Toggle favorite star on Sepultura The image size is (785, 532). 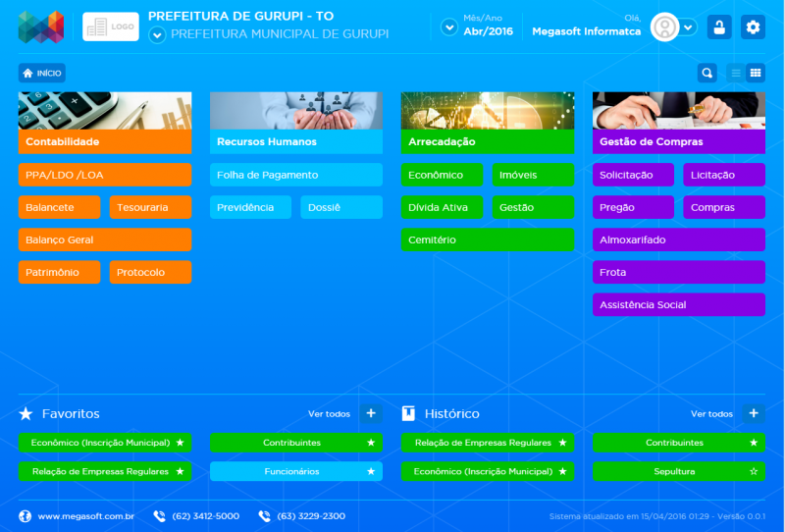coord(754,471)
